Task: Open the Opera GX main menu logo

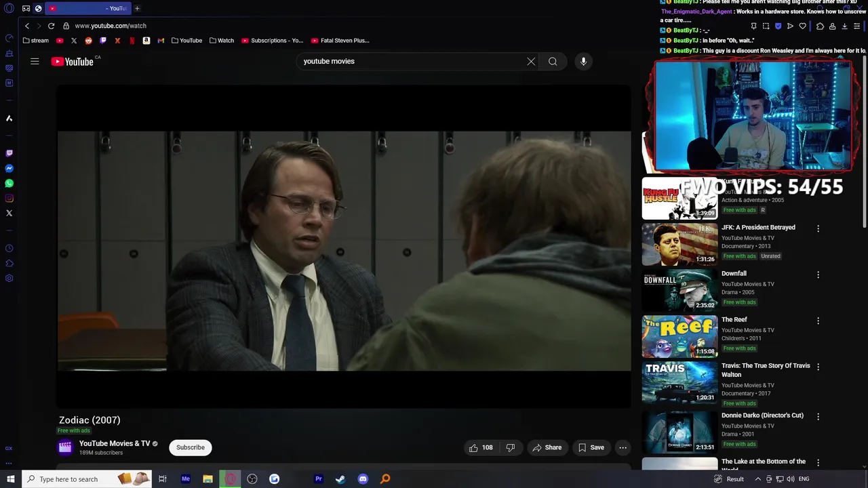Action: (x=9, y=9)
